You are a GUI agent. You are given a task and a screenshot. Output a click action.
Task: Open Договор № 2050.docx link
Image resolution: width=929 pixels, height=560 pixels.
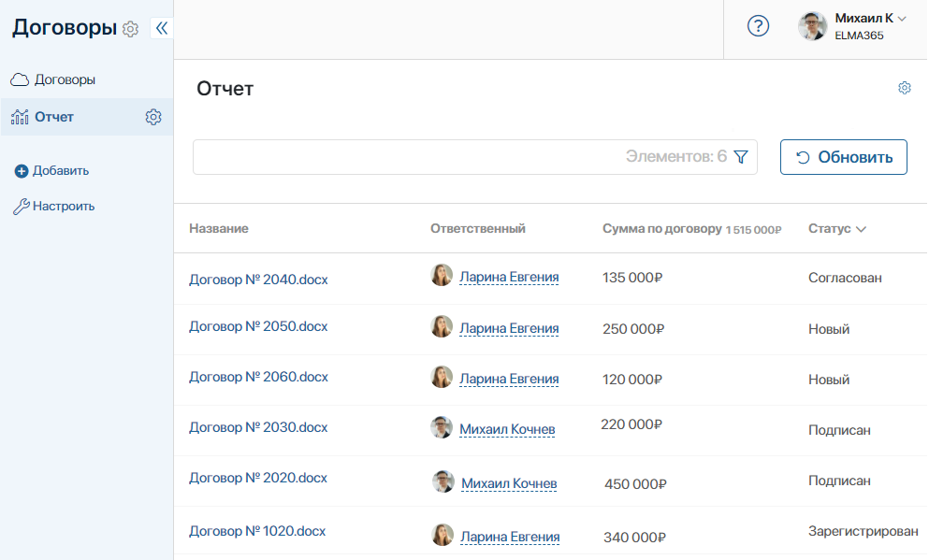click(x=258, y=326)
